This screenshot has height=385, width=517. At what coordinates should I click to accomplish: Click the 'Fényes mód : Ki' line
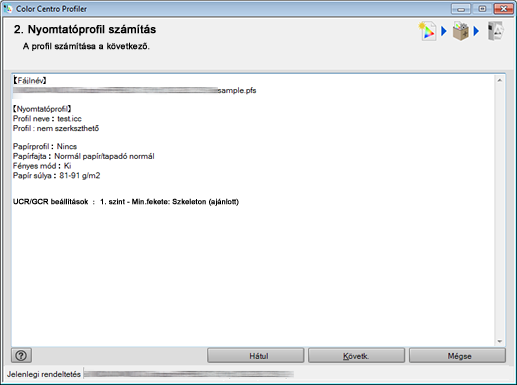(x=42, y=166)
